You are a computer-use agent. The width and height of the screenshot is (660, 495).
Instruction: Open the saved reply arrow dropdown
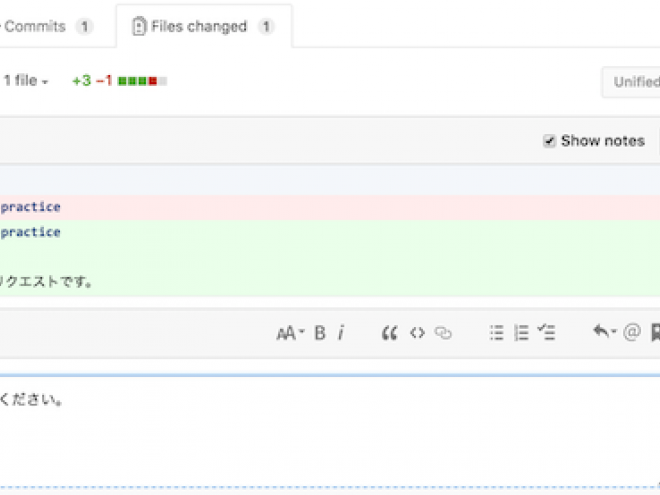(604, 332)
